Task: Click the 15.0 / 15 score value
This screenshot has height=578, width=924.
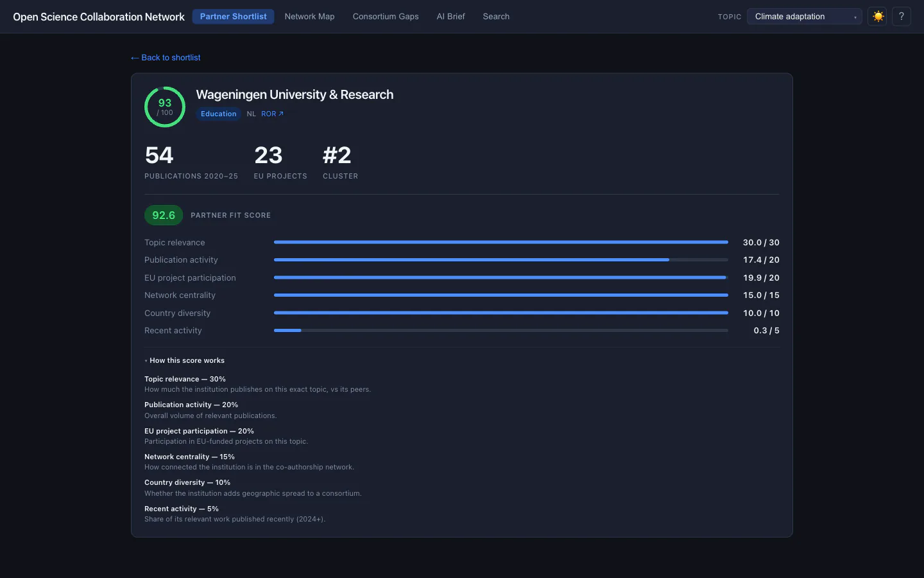Action: tap(761, 295)
